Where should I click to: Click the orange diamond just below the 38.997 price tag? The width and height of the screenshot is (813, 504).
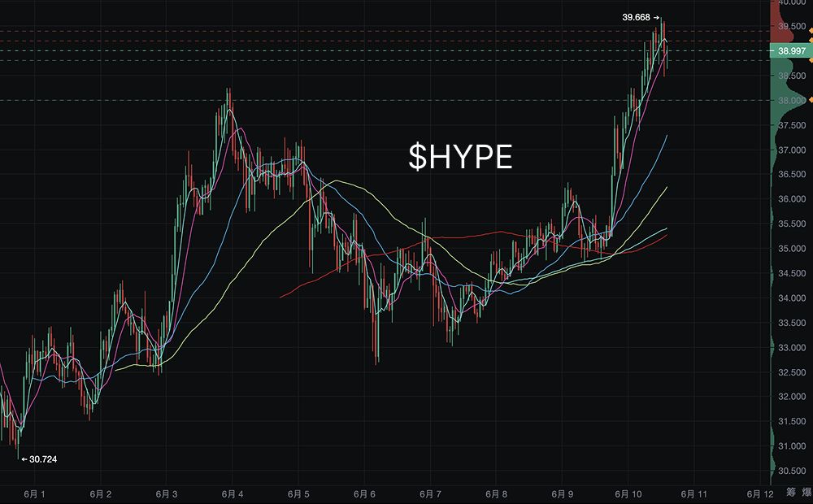coord(811,61)
